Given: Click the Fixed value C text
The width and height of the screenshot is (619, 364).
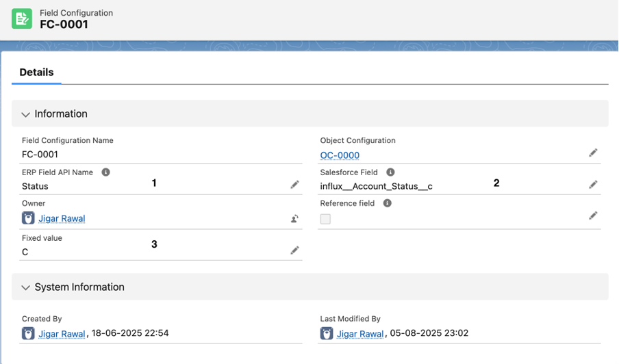Looking at the screenshot, I should click(x=25, y=252).
